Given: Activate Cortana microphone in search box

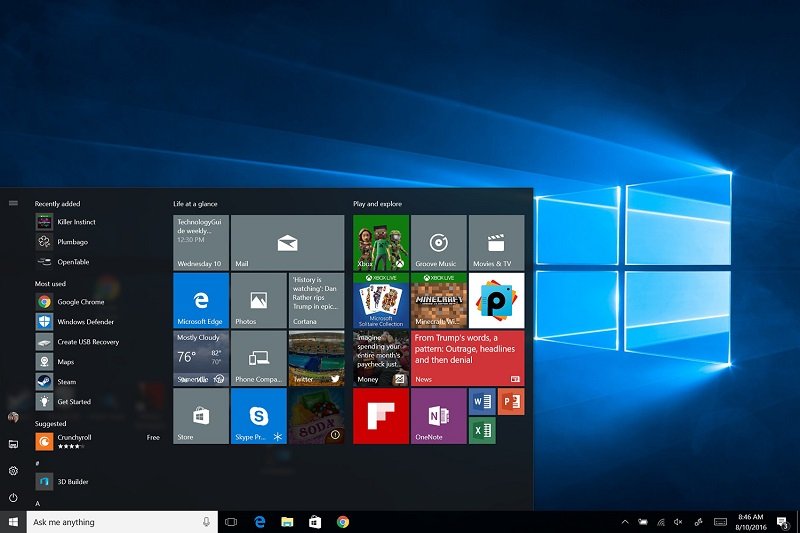Looking at the screenshot, I should [206, 522].
